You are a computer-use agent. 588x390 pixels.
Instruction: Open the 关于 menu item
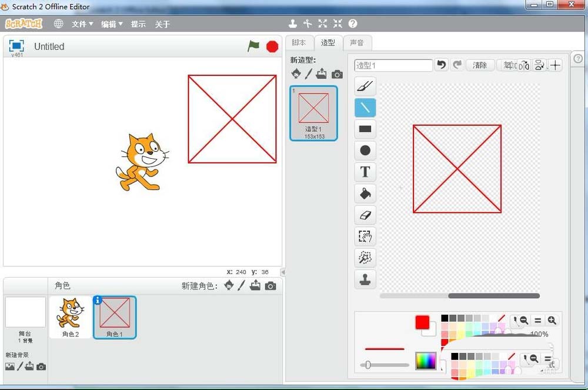[x=162, y=24]
